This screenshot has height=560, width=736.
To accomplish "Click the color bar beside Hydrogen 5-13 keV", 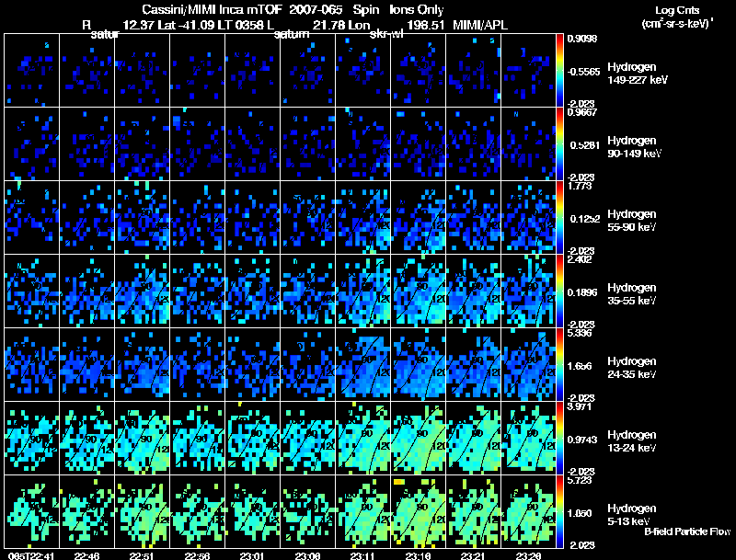I will coord(559,512).
